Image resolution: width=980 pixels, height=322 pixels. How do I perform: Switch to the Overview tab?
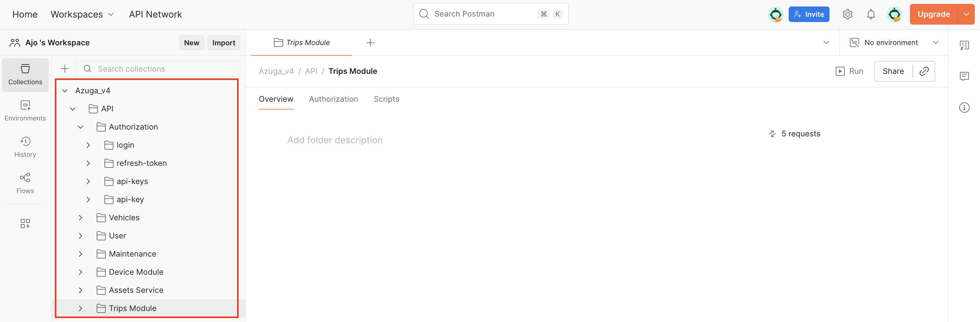276,99
